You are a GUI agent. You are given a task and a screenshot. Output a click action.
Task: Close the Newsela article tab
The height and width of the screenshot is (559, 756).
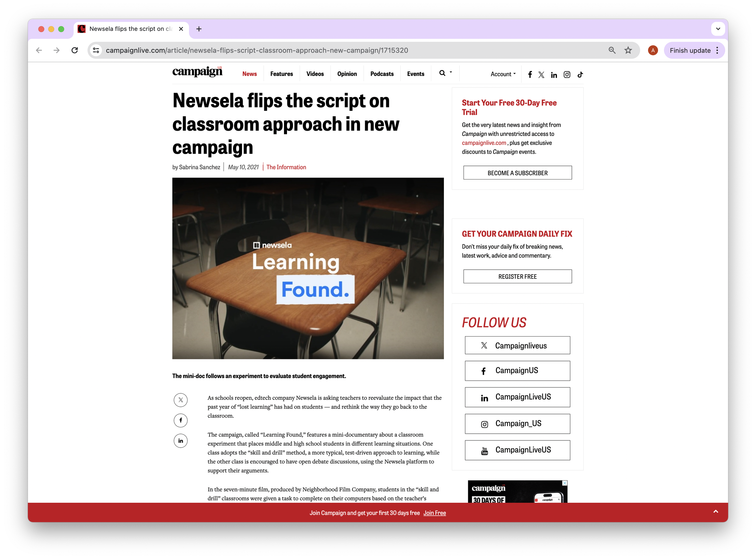coord(181,29)
